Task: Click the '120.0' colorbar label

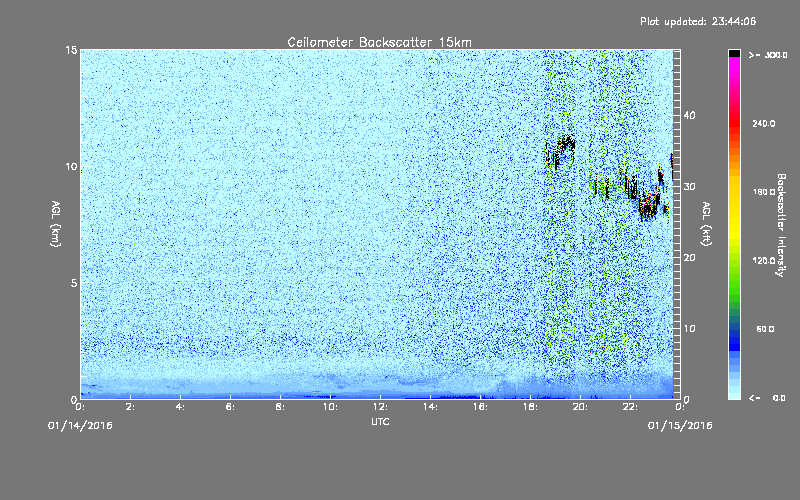Action: 764,261
